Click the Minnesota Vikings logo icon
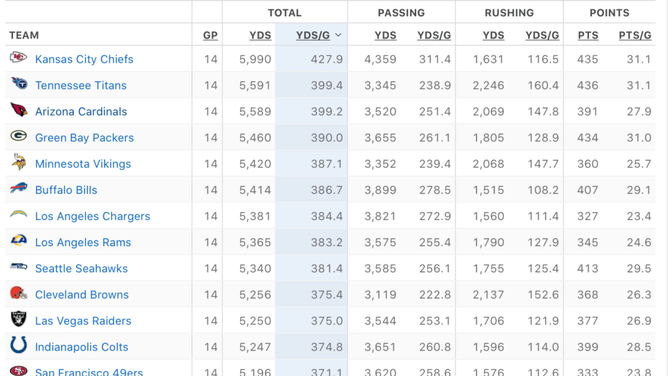 19,162
